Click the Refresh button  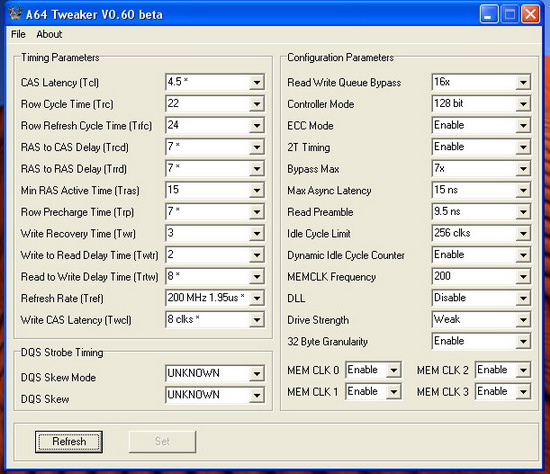[x=69, y=442]
